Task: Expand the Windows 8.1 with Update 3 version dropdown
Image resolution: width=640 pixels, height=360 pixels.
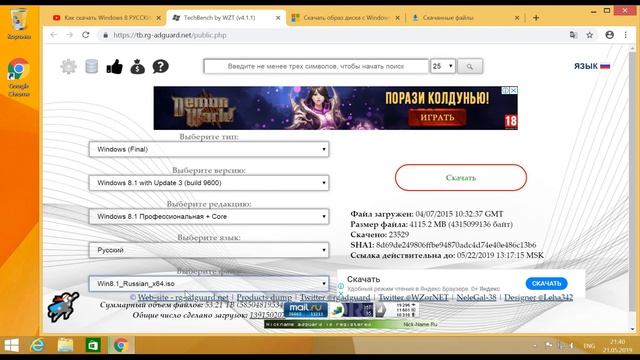Action: coord(209,182)
